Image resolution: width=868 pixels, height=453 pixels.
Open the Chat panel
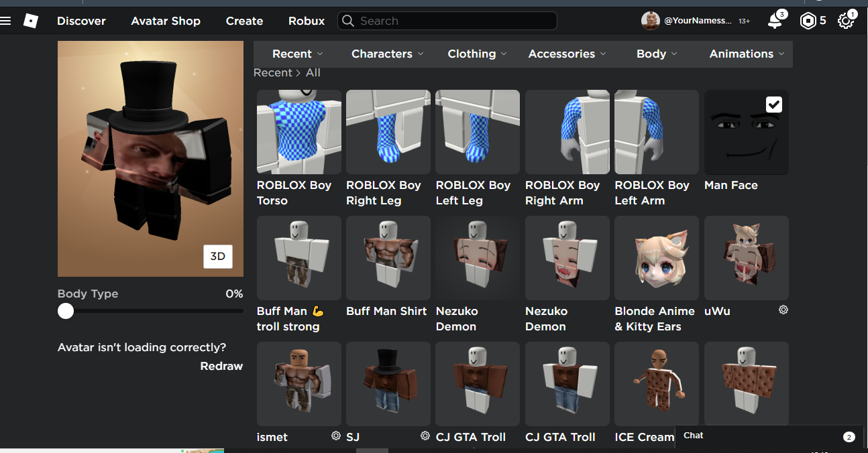770,436
